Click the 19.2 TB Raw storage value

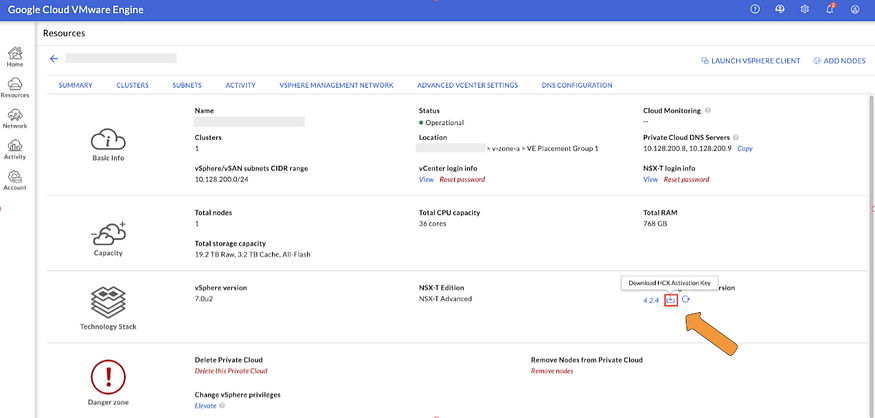252,254
